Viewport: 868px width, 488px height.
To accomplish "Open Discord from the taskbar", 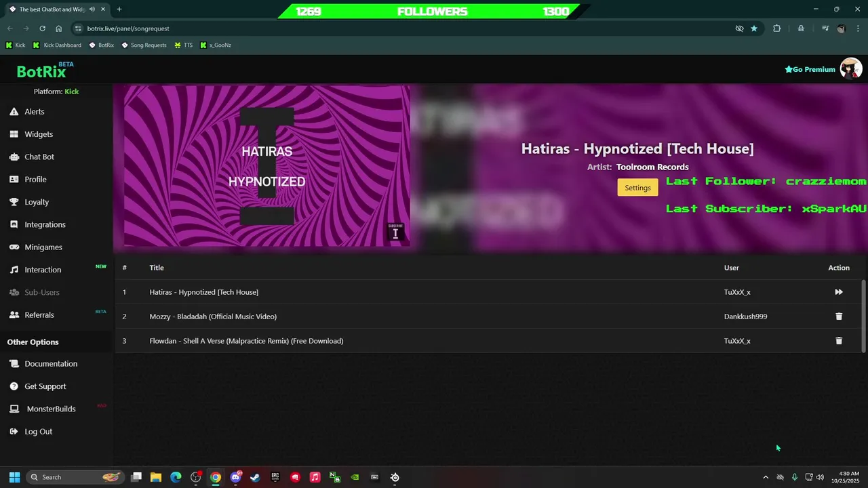I will [x=235, y=477].
